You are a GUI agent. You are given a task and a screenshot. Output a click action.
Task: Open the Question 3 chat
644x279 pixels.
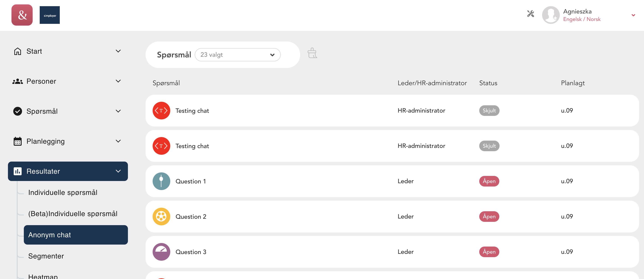click(x=392, y=252)
